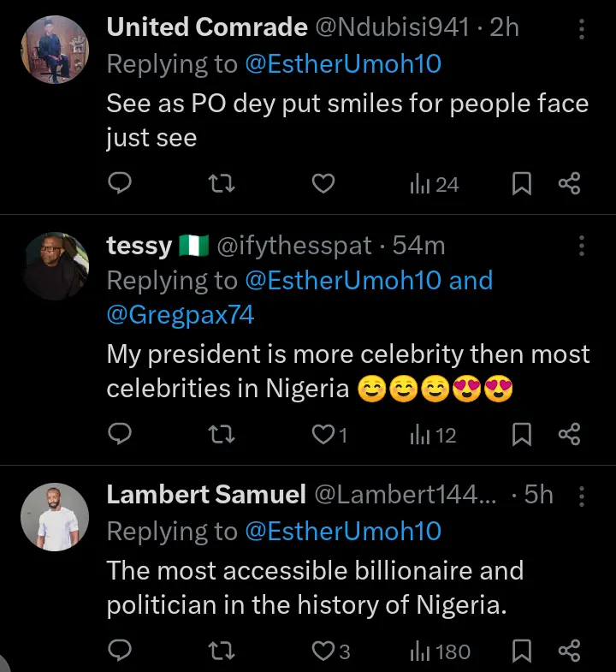Like tessy's tweet with 1 like
This screenshot has height=672, width=616.
323,435
